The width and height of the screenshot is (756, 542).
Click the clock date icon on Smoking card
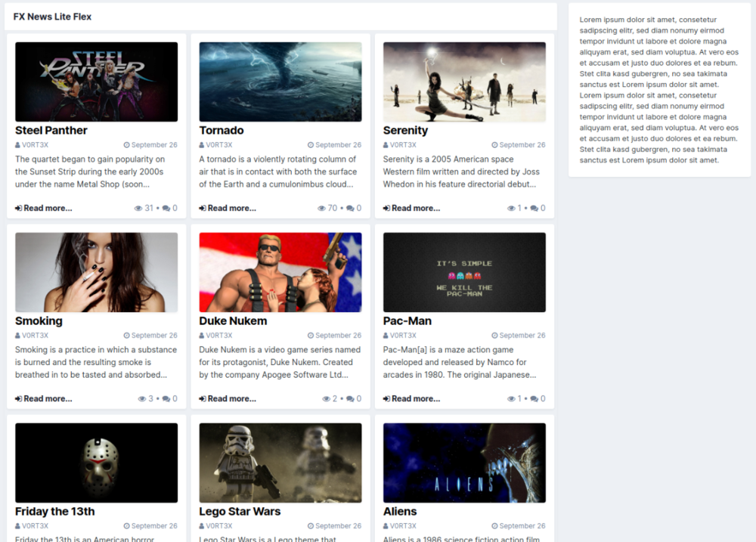tap(127, 336)
